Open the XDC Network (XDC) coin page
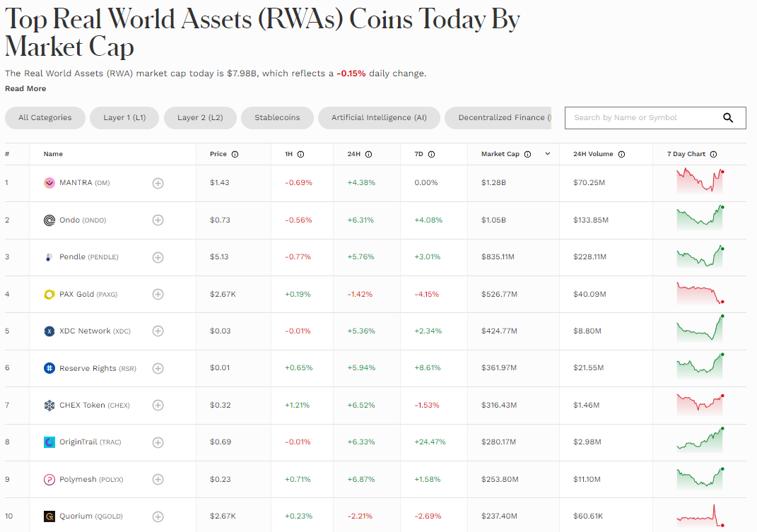The width and height of the screenshot is (757, 532). 95,331
